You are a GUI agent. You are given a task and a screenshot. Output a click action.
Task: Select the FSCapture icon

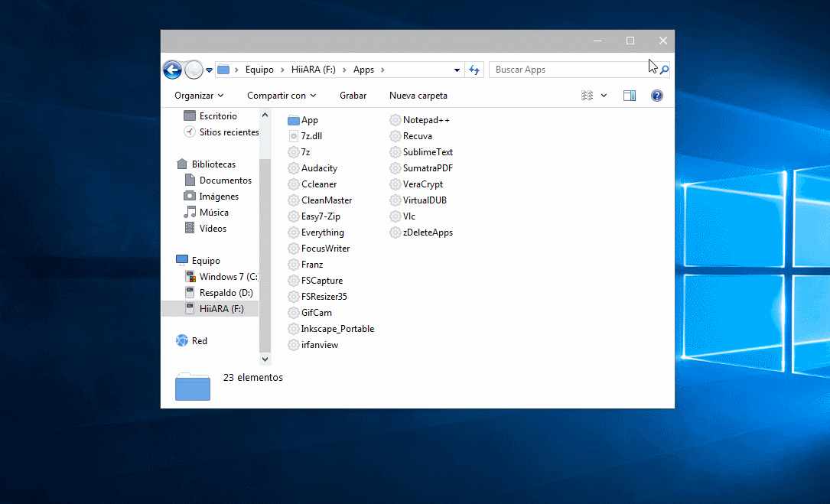(x=294, y=281)
